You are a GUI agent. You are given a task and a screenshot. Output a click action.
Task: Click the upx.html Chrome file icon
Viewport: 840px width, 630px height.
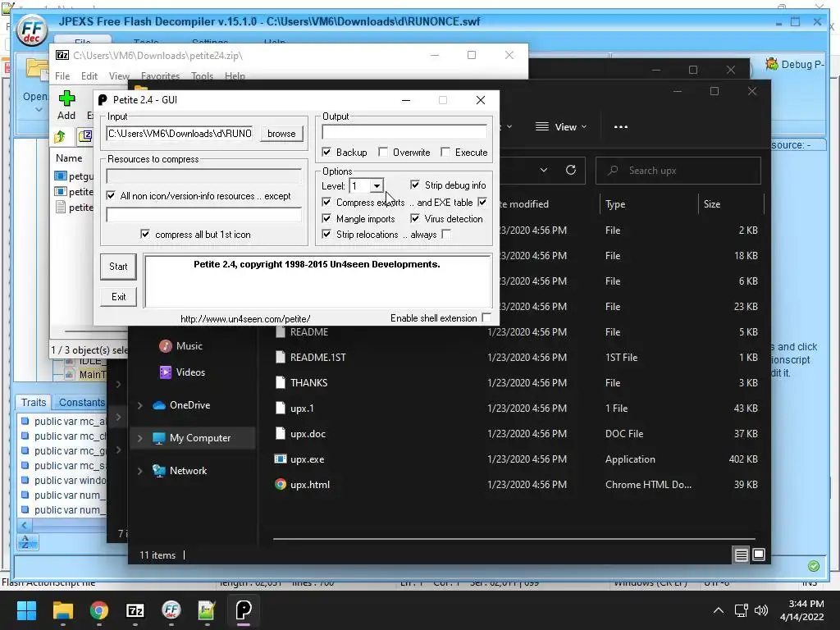pyautogui.click(x=281, y=484)
